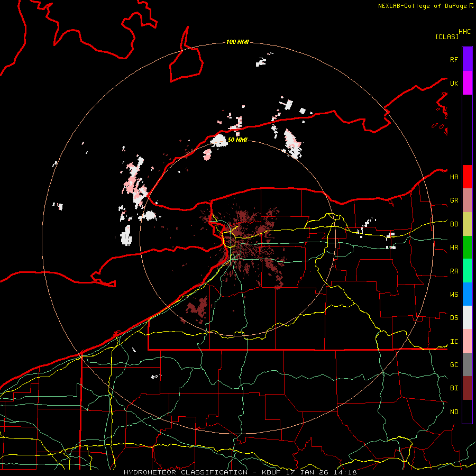
Task: Click the DS legend label
Action: tap(454, 318)
